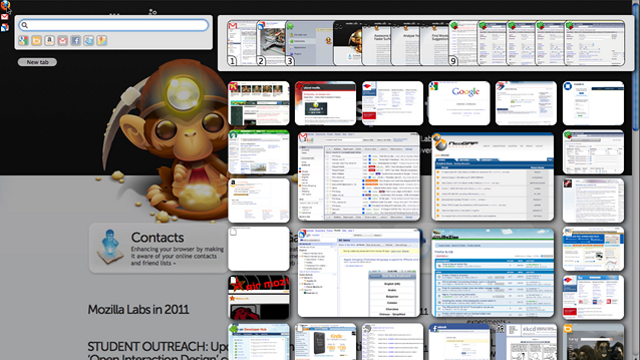
Task: Switch to the rightmost Bugzilla tab
Action: 595,43
